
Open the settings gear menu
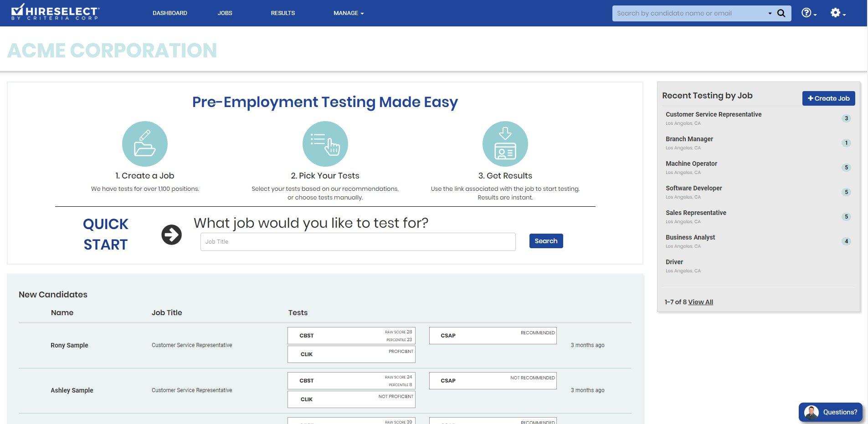coord(837,13)
